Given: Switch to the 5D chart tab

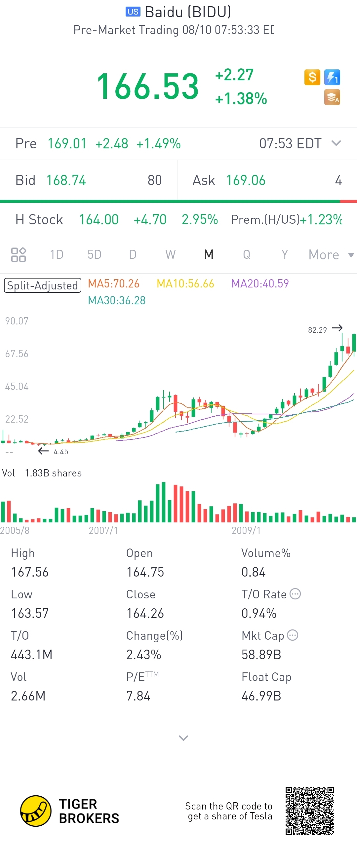Looking at the screenshot, I should point(95,255).
